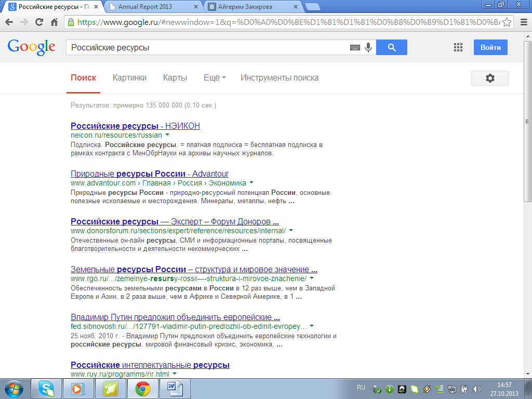The image size is (532, 399).
Task: Expand the Ещё dropdown menu
Action: 215,78
